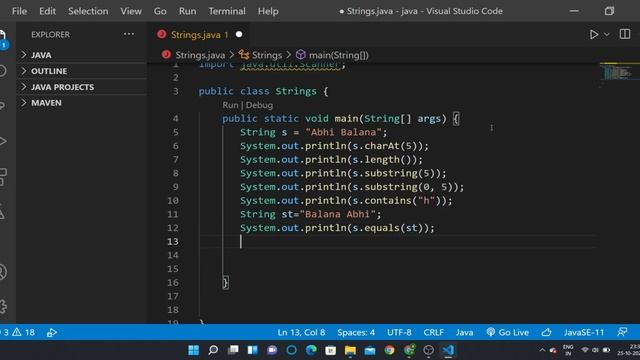Screen dimensions: 640x360
Task: Click the feedback icon at status bar end
Action: 622,332
